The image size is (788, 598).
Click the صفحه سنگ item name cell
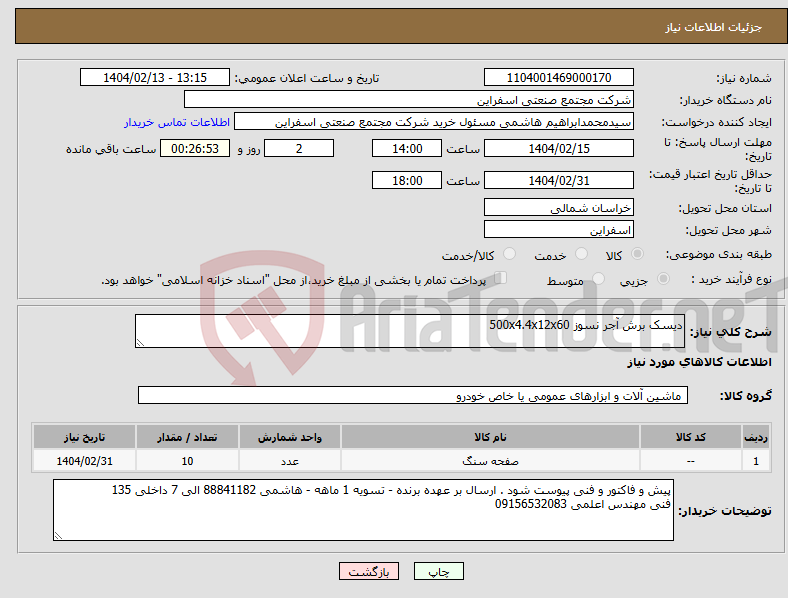point(490,461)
